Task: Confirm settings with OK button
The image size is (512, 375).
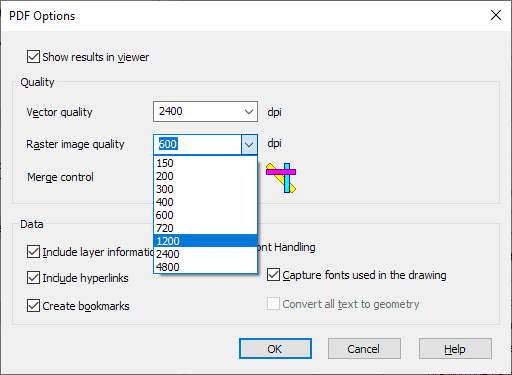Action: (x=275, y=349)
